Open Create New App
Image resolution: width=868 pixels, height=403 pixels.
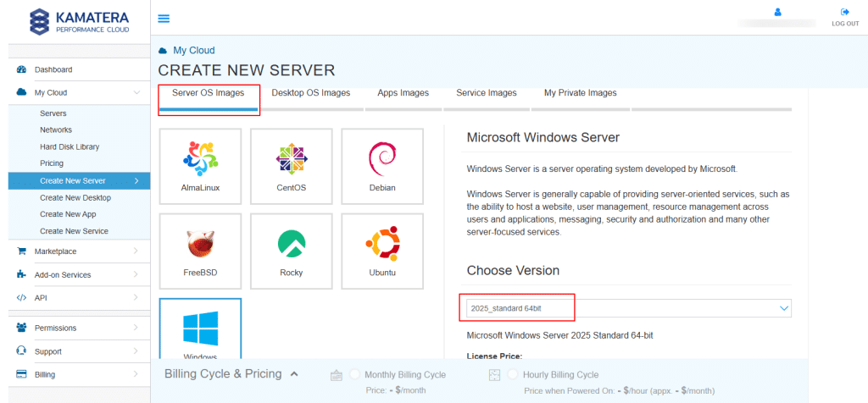click(68, 214)
